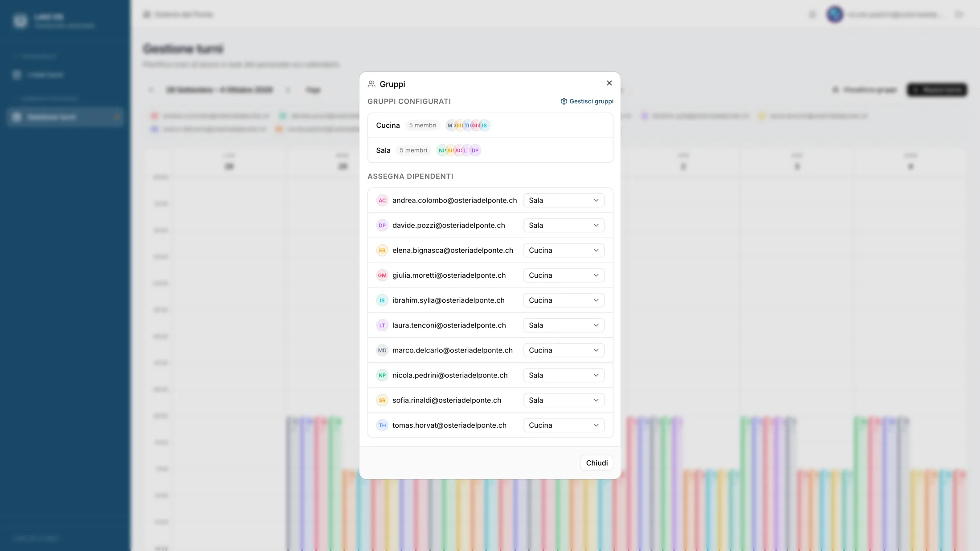Click the EB avatar for elena.bignasca

click(382, 250)
